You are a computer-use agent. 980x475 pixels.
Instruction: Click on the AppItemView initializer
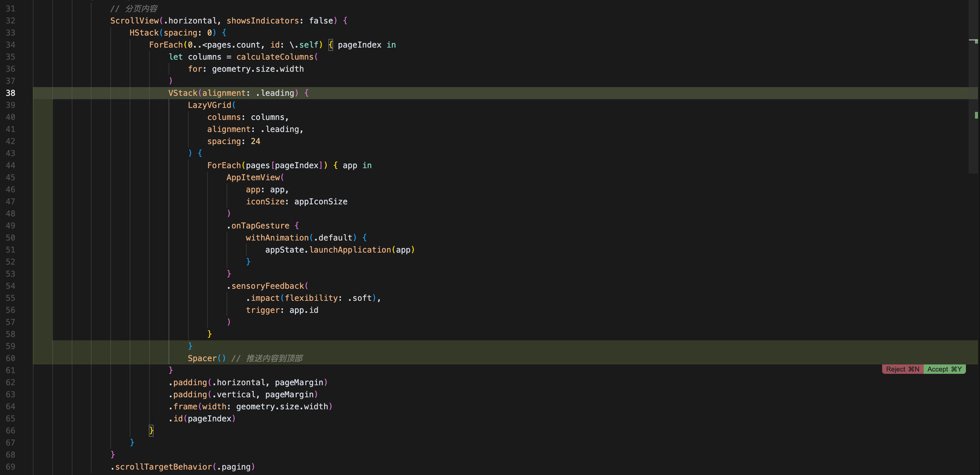coord(253,177)
